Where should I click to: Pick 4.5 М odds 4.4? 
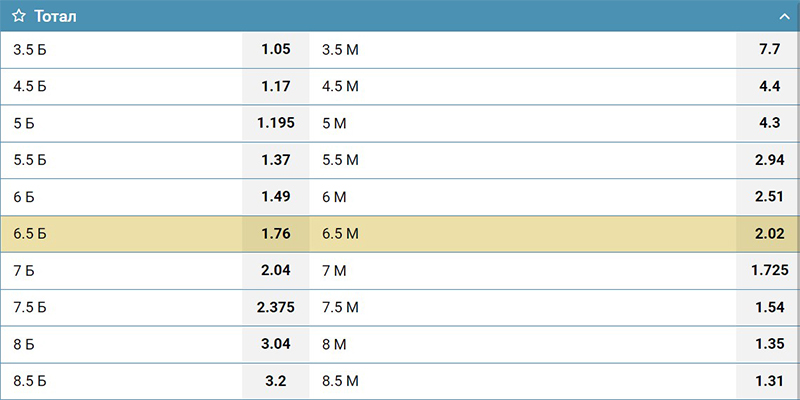768,87
